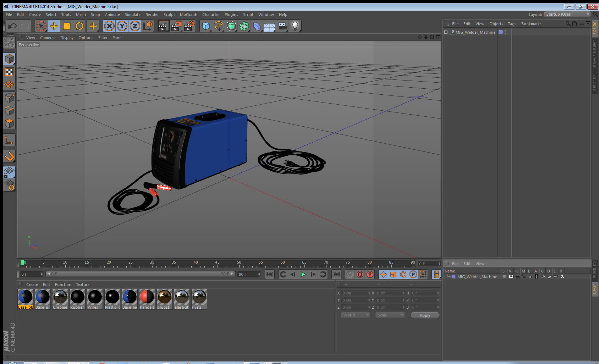Go to start of animation

tap(270, 274)
